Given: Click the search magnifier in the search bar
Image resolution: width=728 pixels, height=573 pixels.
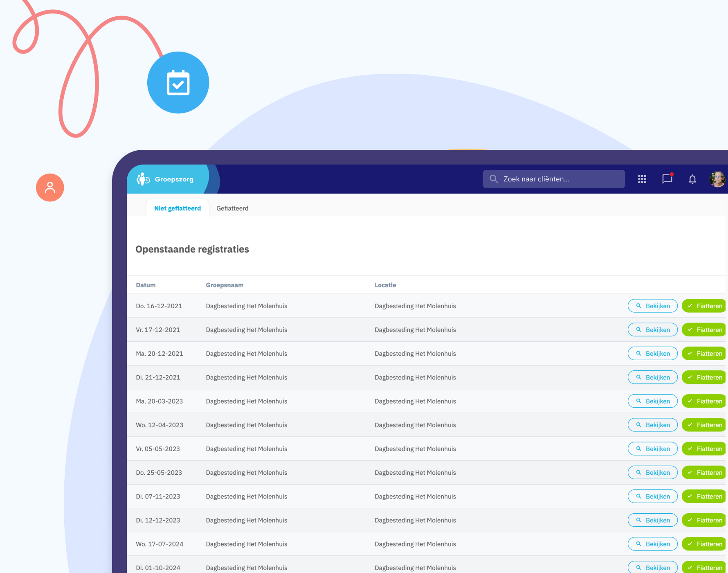Looking at the screenshot, I should coord(494,179).
